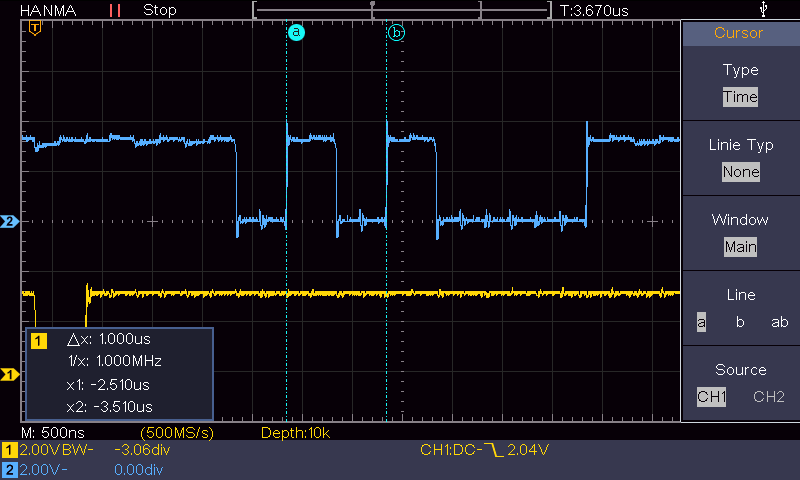800x480 pixels.
Task: Select cursor line b option
Action: pyautogui.click(x=740, y=322)
